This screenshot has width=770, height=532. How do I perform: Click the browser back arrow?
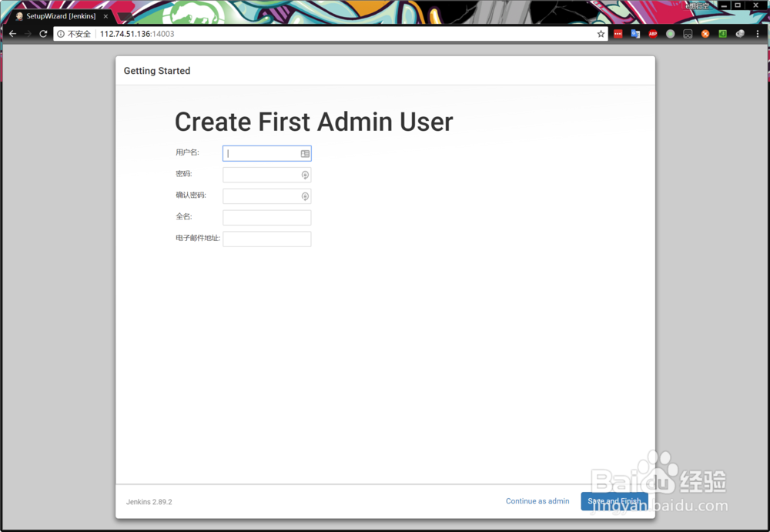tap(12, 34)
